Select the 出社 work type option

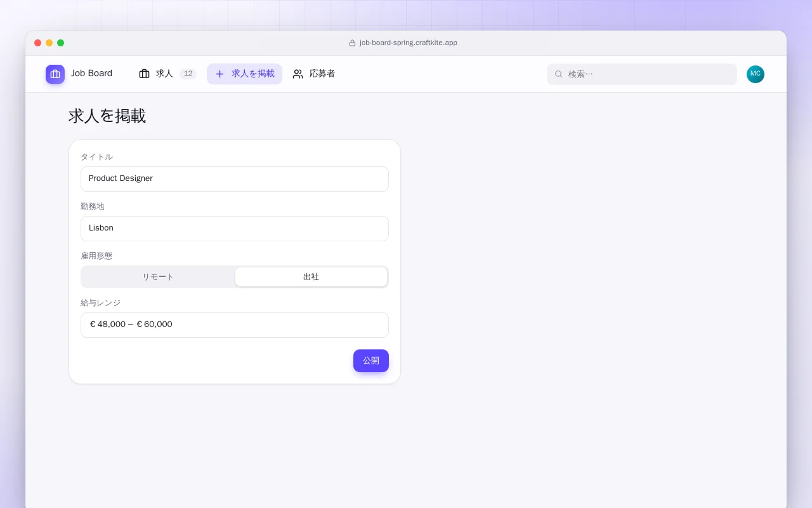coord(311,277)
